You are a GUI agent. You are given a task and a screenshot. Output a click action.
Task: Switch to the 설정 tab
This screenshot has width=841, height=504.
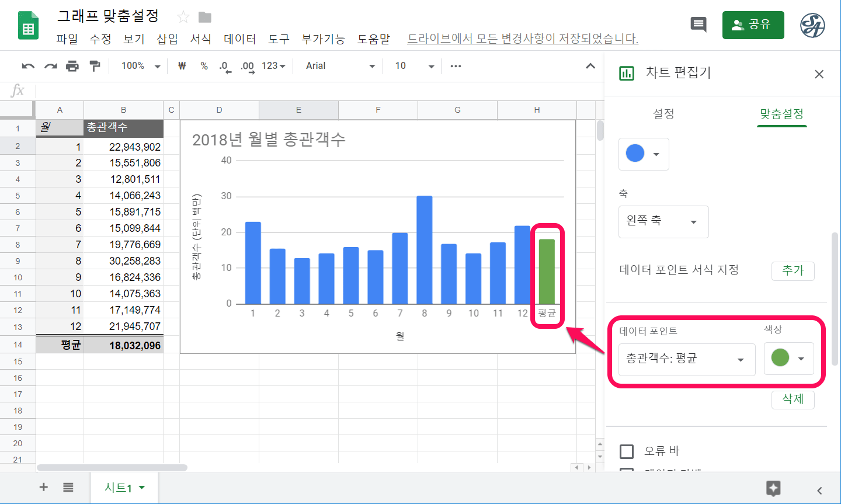[x=663, y=114]
